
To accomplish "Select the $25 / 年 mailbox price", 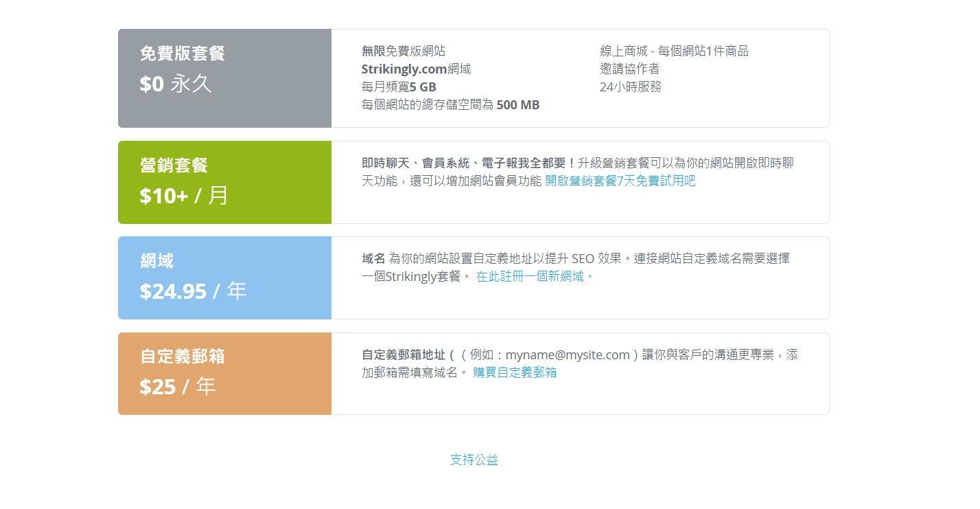I will [178, 387].
